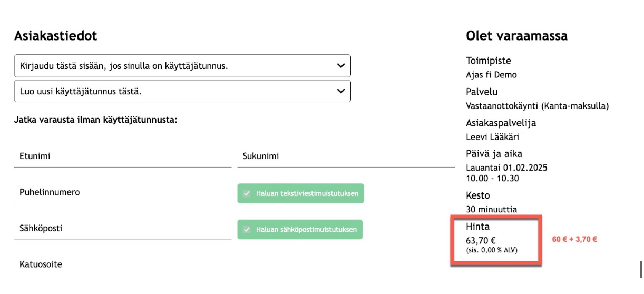Viewport: 644px width, 294px height.
Task: Select the Puhelinnumero input field
Action: tap(122, 192)
